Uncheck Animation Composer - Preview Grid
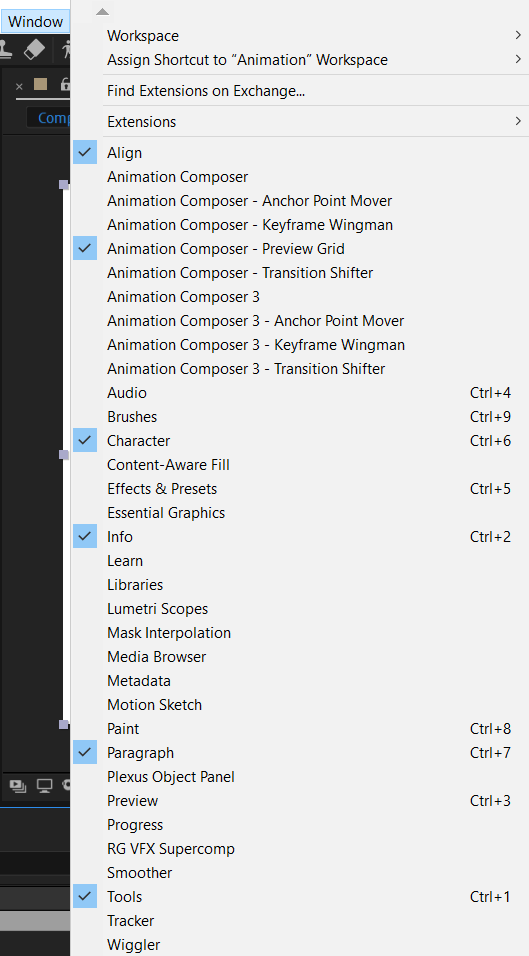529x956 pixels. pyautogui.click(x=299, y=249)
